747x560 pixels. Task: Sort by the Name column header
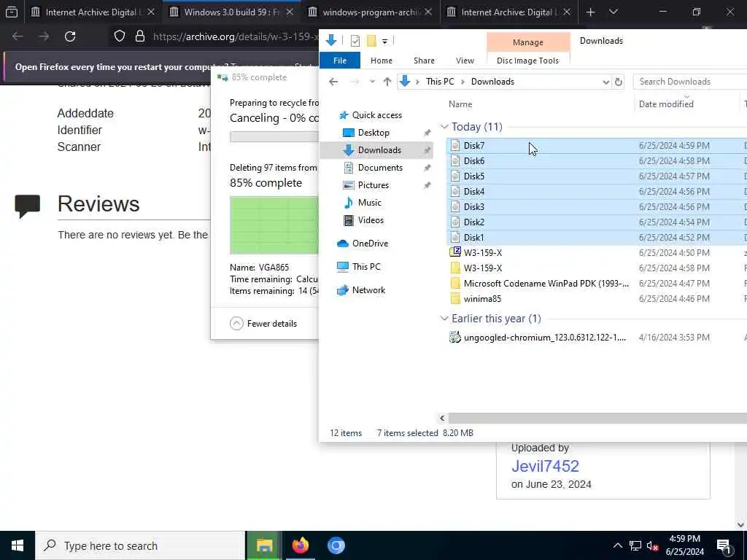460,104
